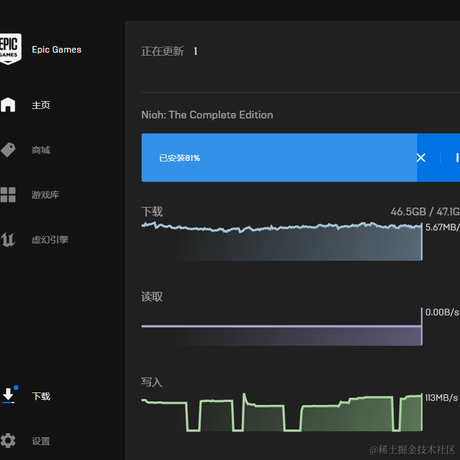Open the library grid icon
The image size is (460, 460).
(x=8, y=195)
